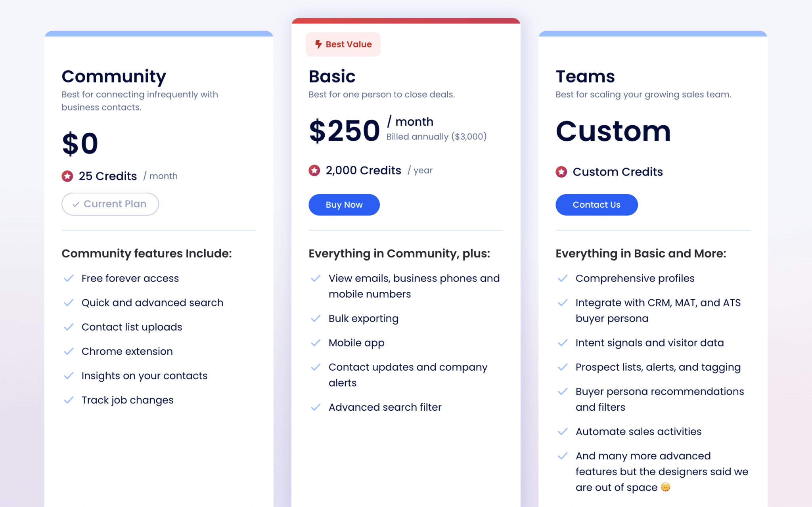Click the star icon beside Custom Credits
The height and width of the screenshot is (507, 812).
click(561, 172)
